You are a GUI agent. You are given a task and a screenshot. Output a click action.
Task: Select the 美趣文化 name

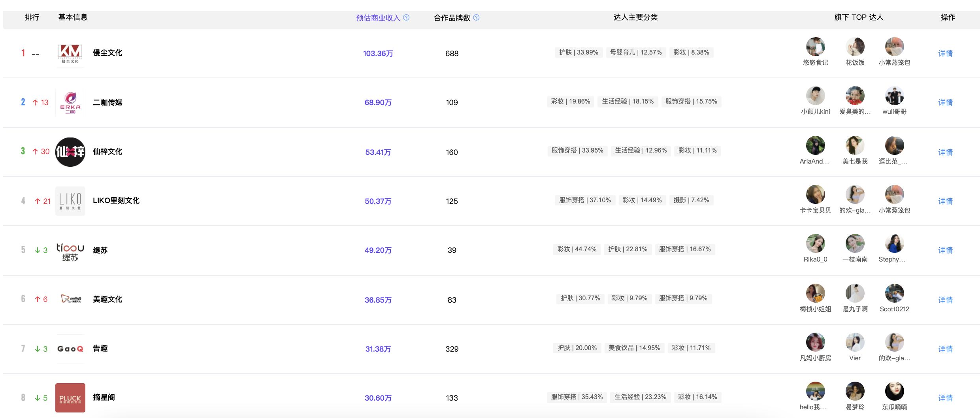click(107, 299)
